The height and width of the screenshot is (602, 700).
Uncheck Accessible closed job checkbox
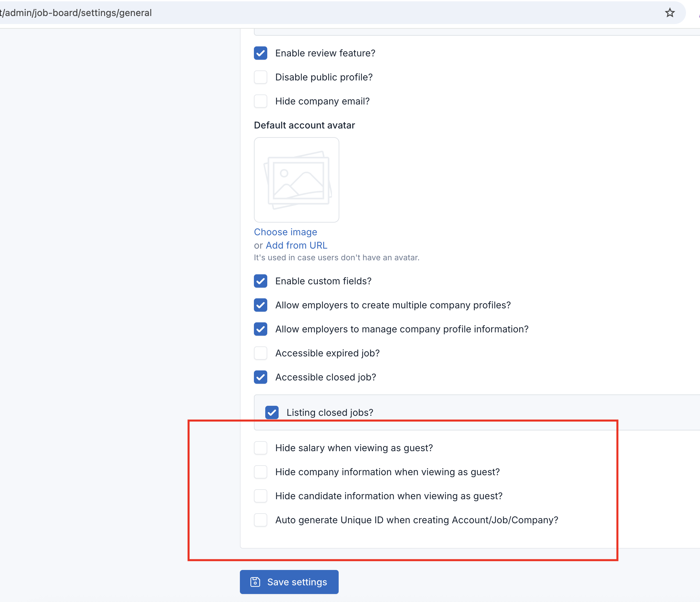point(261,377)
